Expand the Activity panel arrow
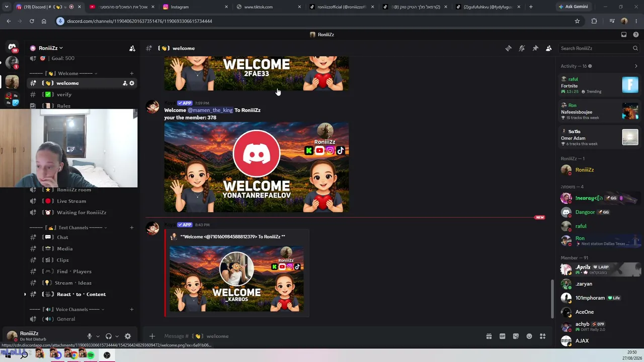Viewport: 644px width, 362px height. [636, 66]
